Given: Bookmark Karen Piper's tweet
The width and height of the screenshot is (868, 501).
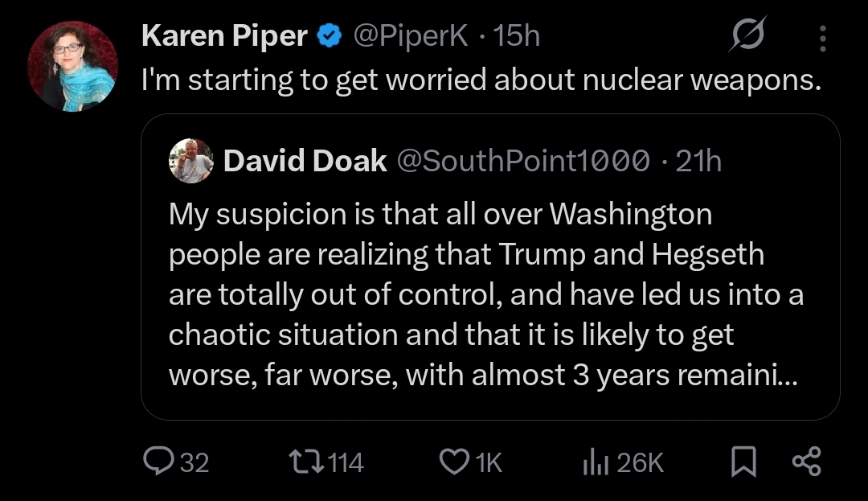Looking at the screenshot, I should (743, 462).
